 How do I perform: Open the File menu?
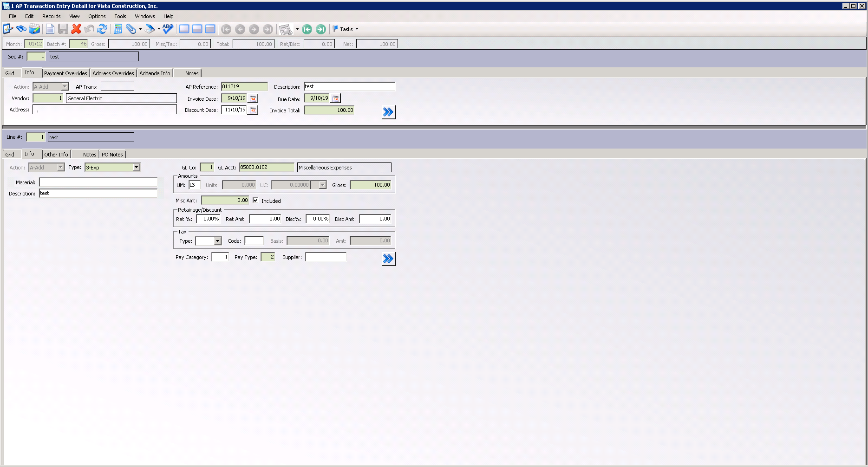pos(13,16)
